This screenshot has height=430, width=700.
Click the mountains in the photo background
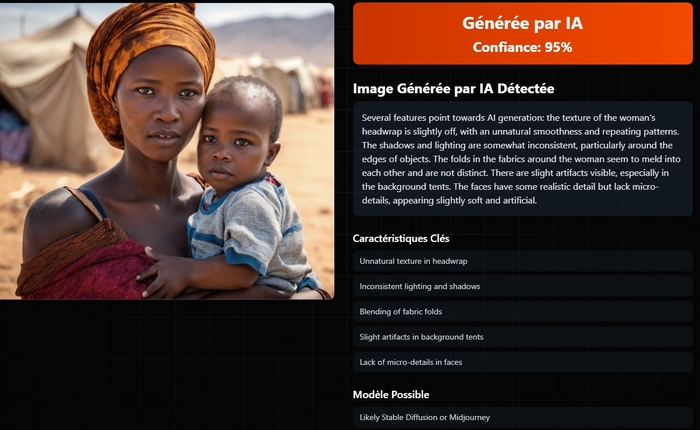277,36
